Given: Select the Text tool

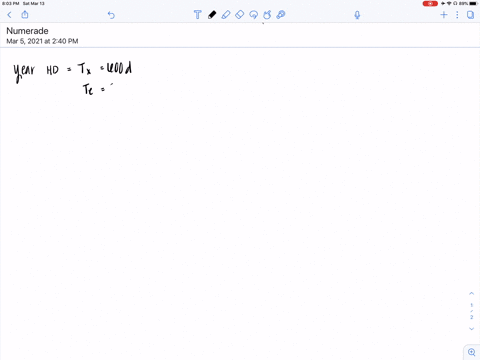Looking at the screenshot, I should coord(198,15).
